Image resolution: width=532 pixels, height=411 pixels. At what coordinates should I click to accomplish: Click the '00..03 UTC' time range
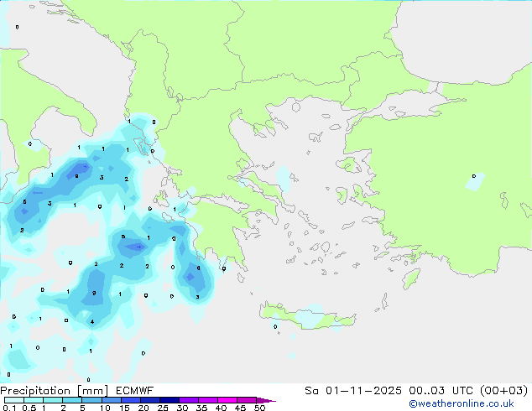tap(441, 391)
